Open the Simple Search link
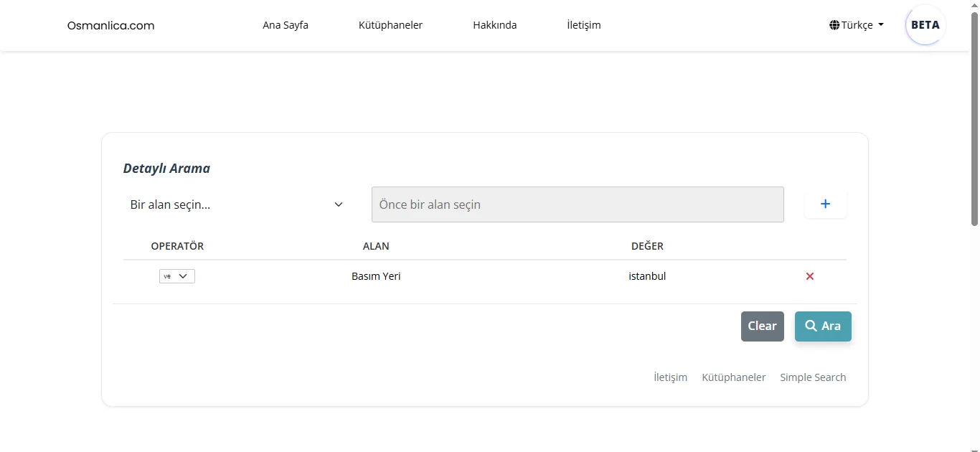Viewport: 980px width, 452px height. (813, 377)
